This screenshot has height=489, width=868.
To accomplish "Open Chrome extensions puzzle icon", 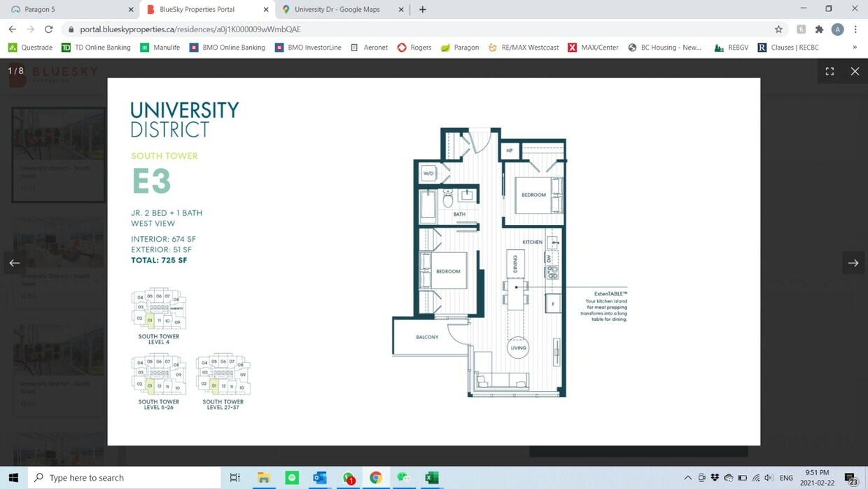I will pos(819,29).
